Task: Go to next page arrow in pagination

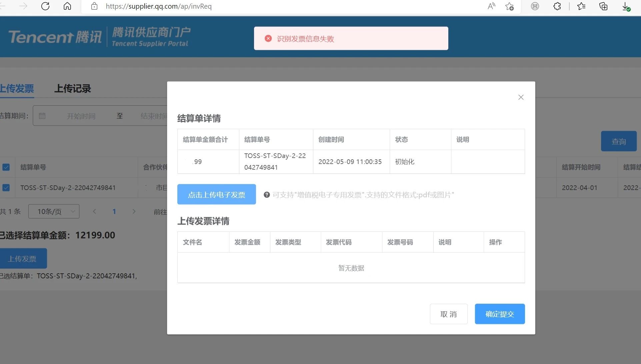Action: point(134,211)
